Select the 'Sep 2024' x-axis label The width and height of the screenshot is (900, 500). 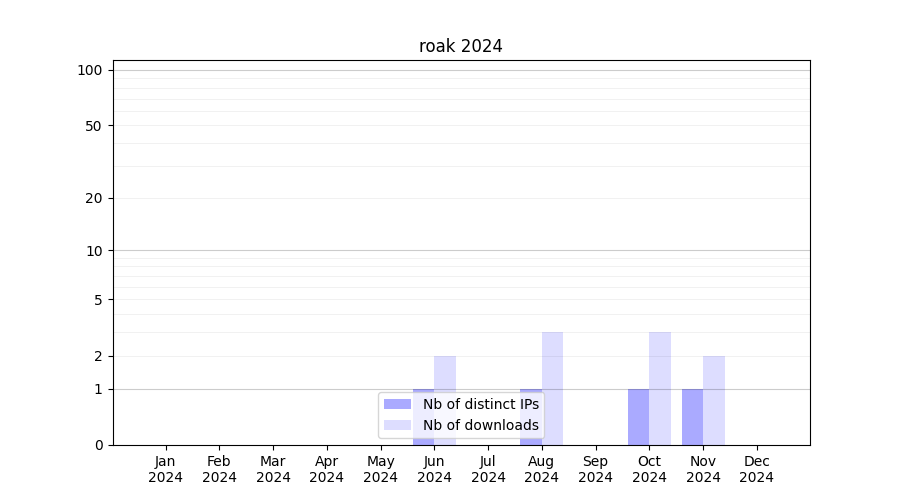(x=595, y=469)
